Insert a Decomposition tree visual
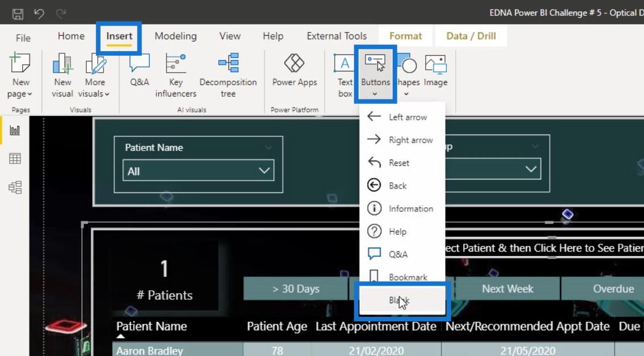 click(228, 76)
